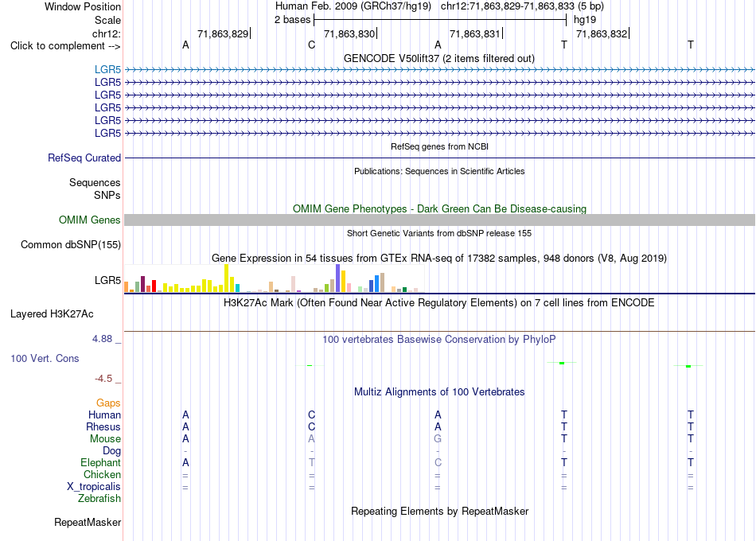Click the 'Click to complement -->' label
The height and width of the screenshot is (541, 756).
[65, 46]
